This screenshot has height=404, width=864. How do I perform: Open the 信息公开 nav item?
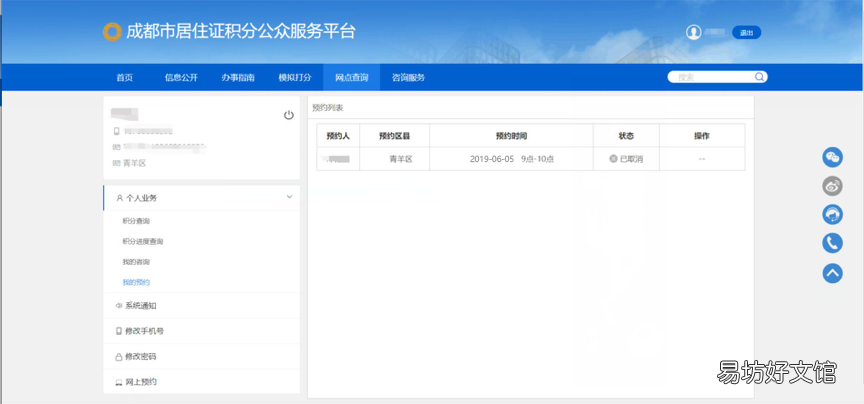pyautogui.click(x=181, y=78)
